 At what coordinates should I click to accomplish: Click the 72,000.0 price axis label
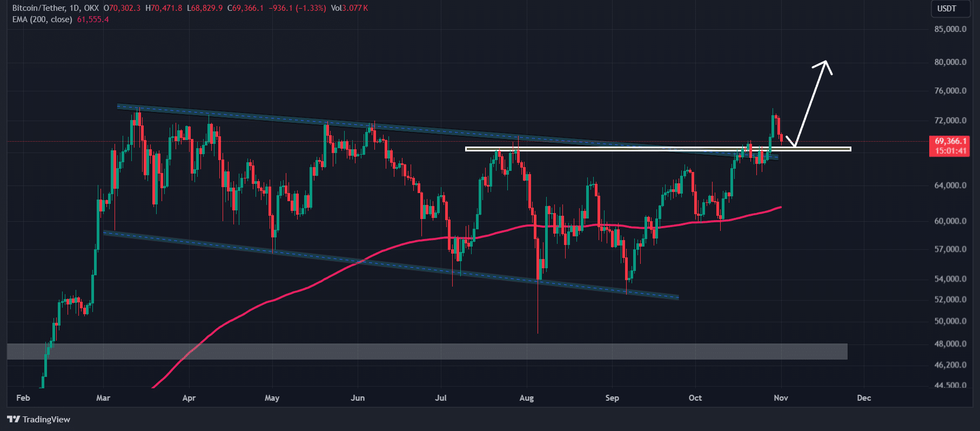950,121
